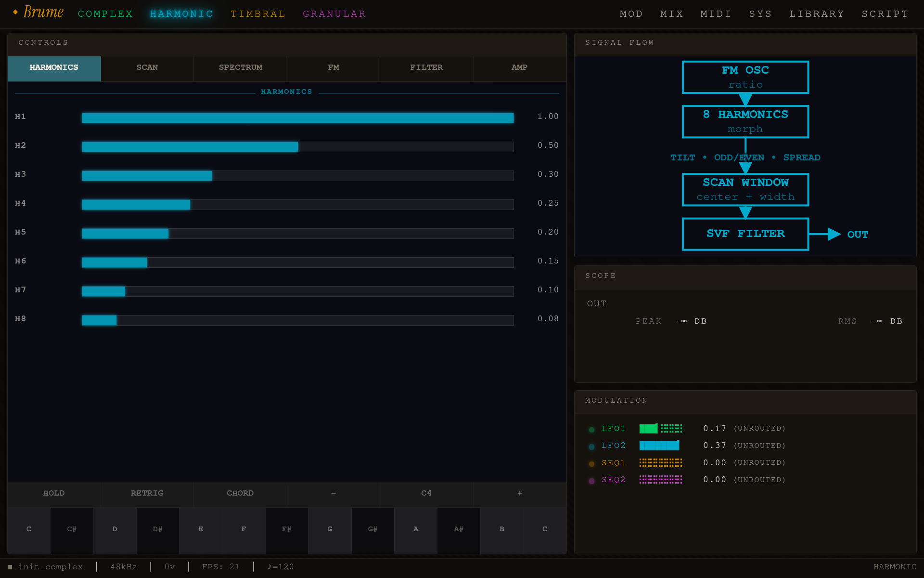Click the LFO2 waveform preview icon
Image resolution: width=924 pixels, height=578 pixels.
[659, 446]
